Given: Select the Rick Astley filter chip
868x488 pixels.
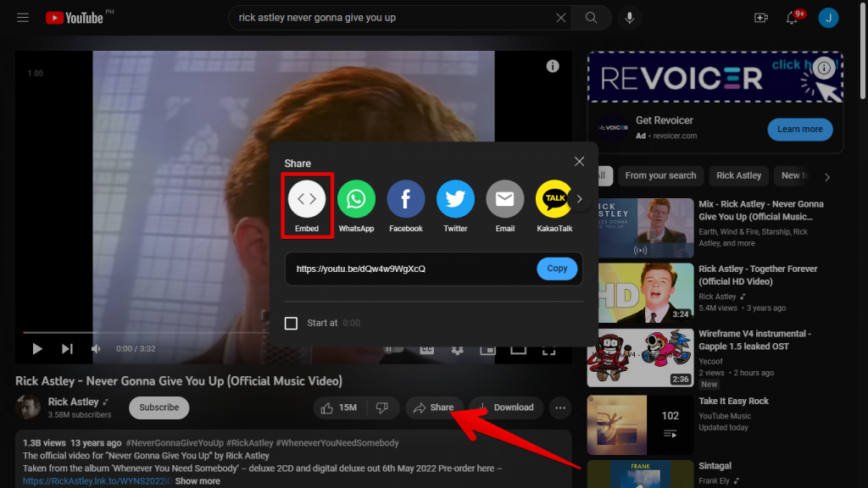Looking at the screenshot, I should pyautogui.click(x=738, y=175).
